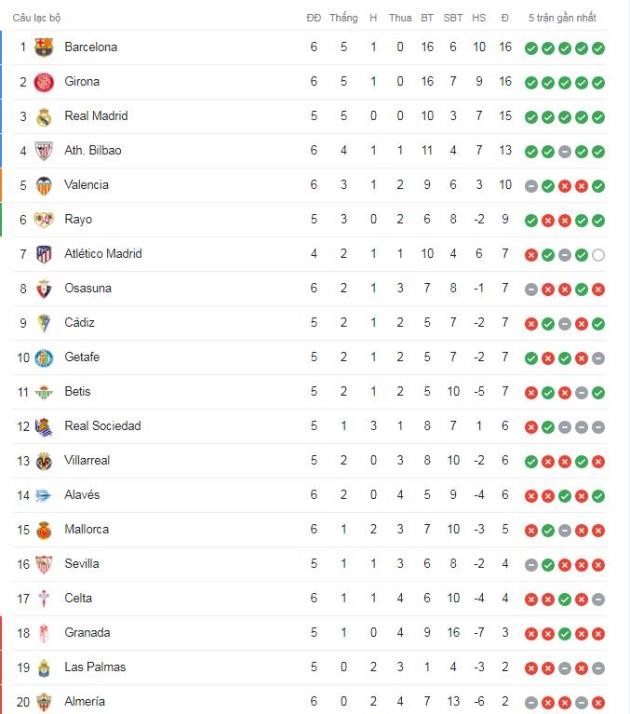
Task: Click Granada's first red loss indicator
Action: [x=531, y=633]
